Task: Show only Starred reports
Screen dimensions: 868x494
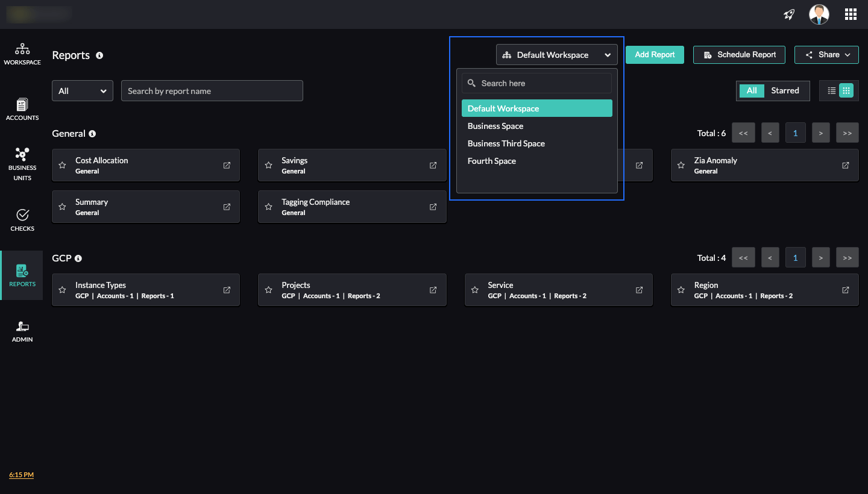Action: tap(785, 90)
